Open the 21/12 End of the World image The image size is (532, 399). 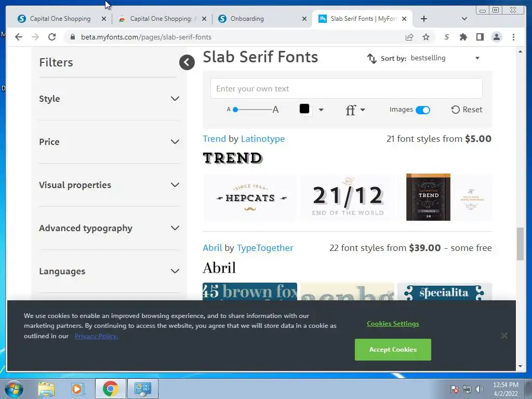[348, 197]
